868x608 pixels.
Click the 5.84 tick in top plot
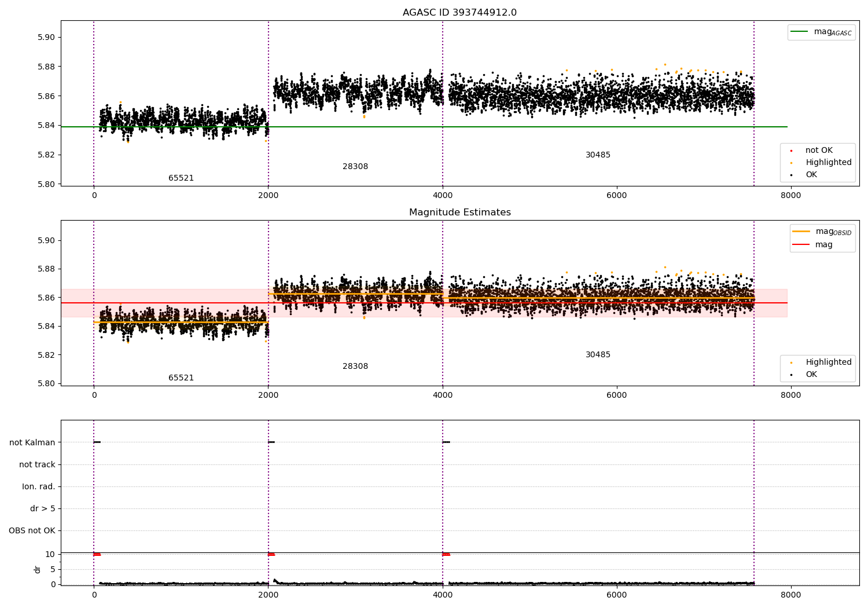pyautogui.click(x=46, y=125)
